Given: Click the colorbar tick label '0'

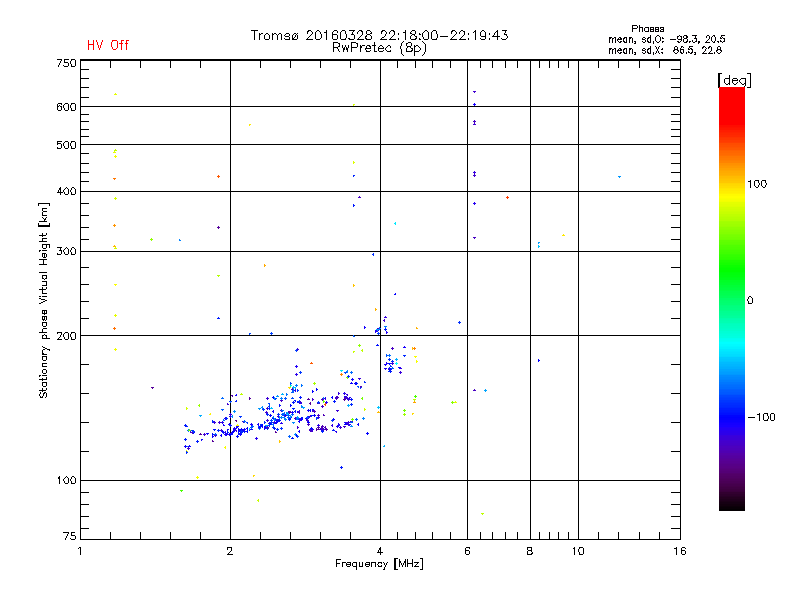Looking at the screenshot, I should [750, 301].
